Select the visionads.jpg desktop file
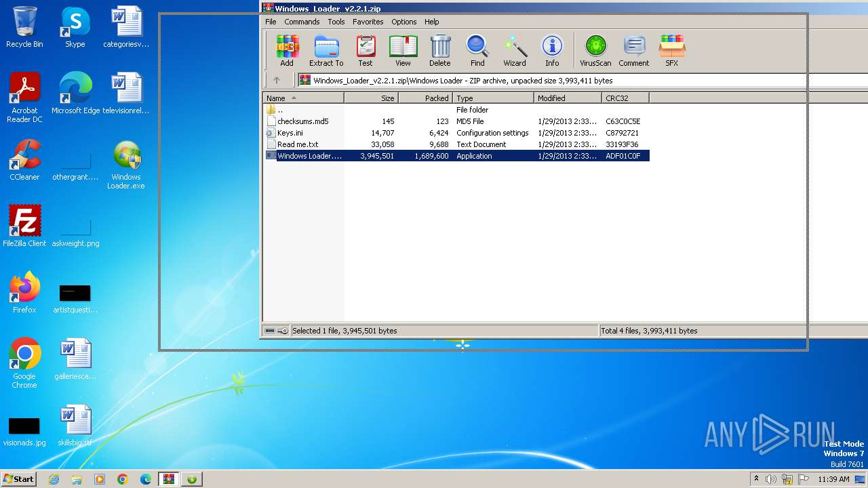 point(24,431)
